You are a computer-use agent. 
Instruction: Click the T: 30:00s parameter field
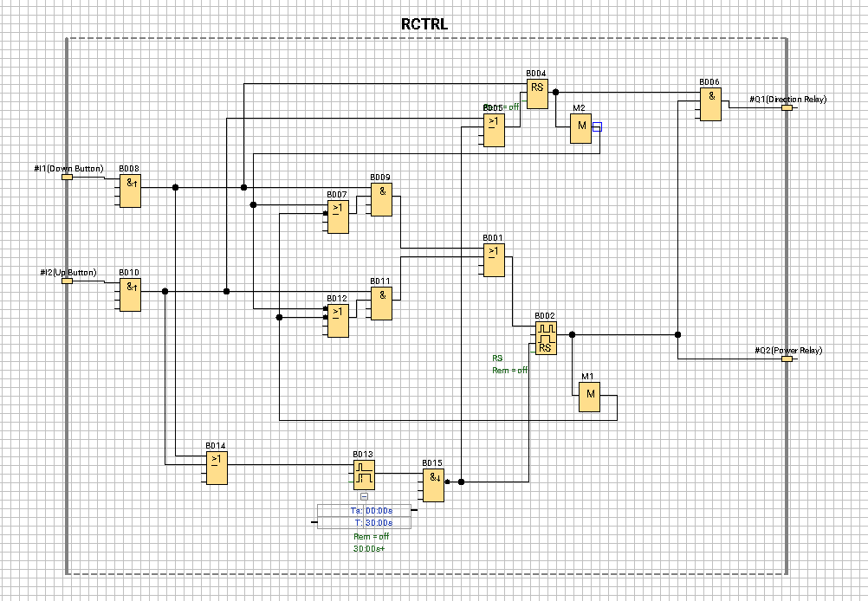coord(371,522)
